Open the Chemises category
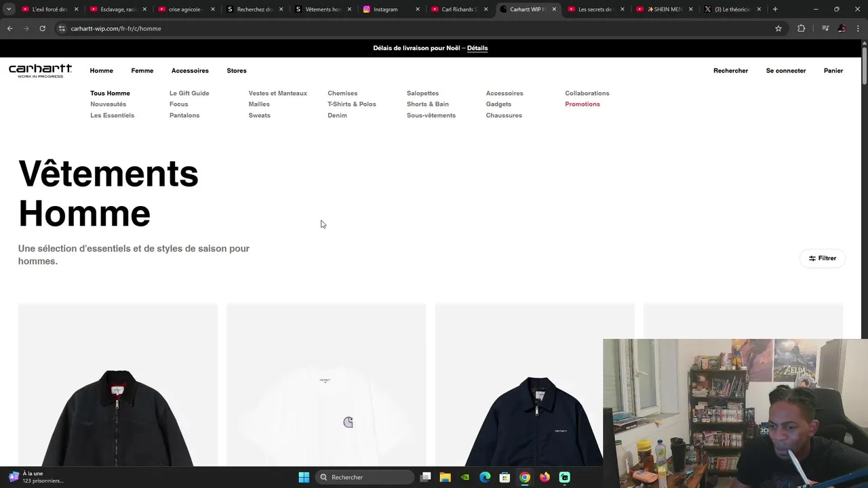This screenshot has height=488, width=868. pyautogui.click(x=342, y=94)
